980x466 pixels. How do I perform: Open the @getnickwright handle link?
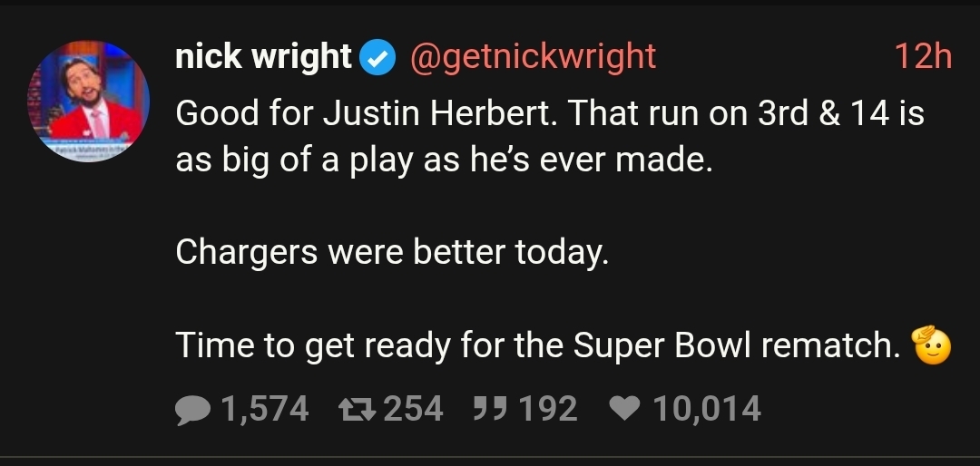click(x=534, y=57)
